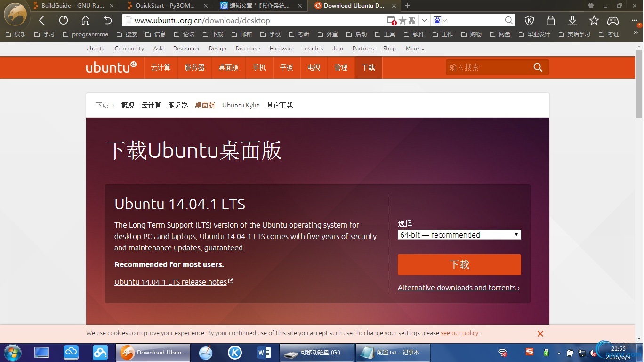Open the Developer link in top bar
The image size is (644, 362).
pos(186,49)
